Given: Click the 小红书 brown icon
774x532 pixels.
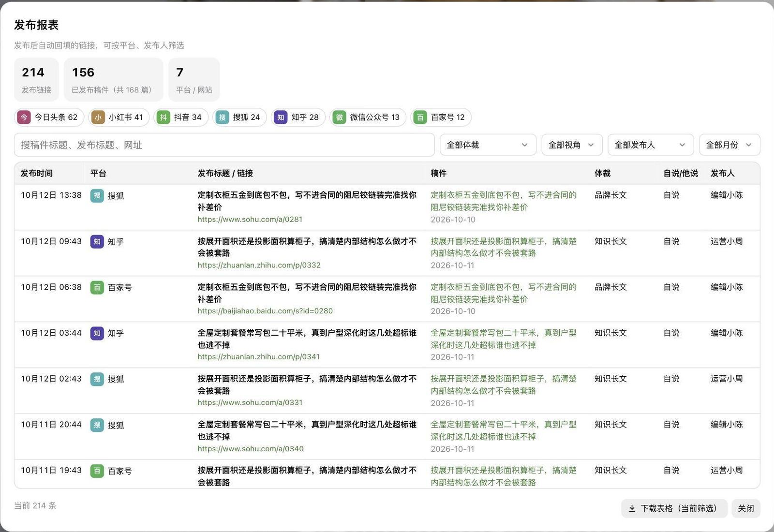Looking at the screenshot, I should [x=98, y=117].
